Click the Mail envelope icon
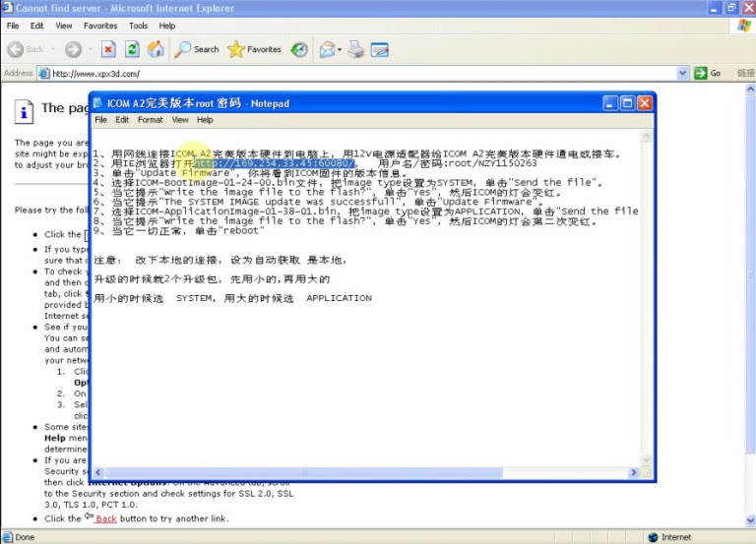The height and width of the screenshot is (544, 756). point(328,49)
